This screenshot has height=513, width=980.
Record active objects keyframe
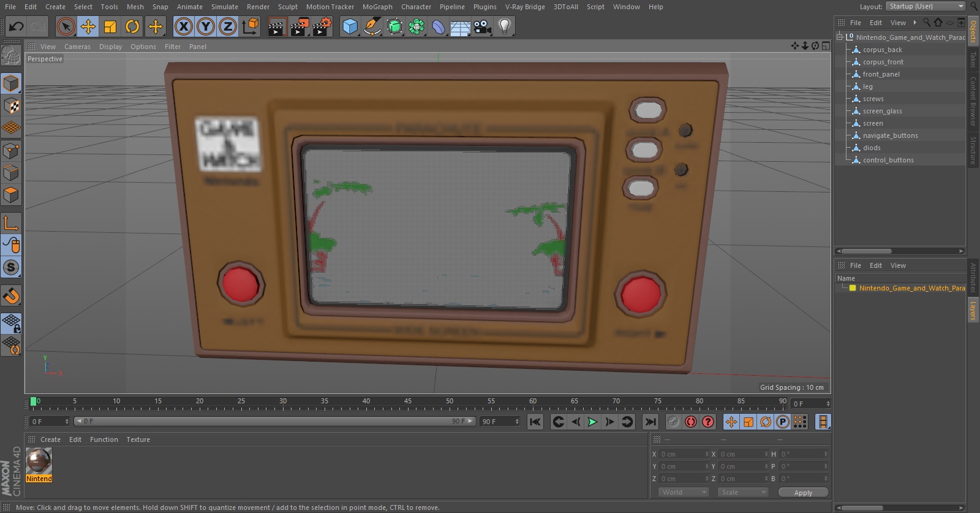[x=674, y=422]
